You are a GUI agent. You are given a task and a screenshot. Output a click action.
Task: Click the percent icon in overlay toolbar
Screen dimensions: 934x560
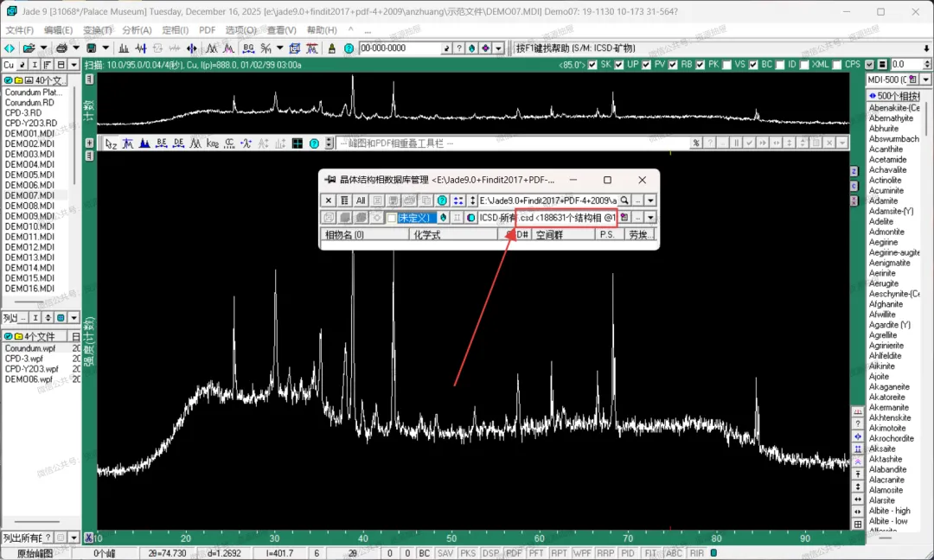point(695,143)
